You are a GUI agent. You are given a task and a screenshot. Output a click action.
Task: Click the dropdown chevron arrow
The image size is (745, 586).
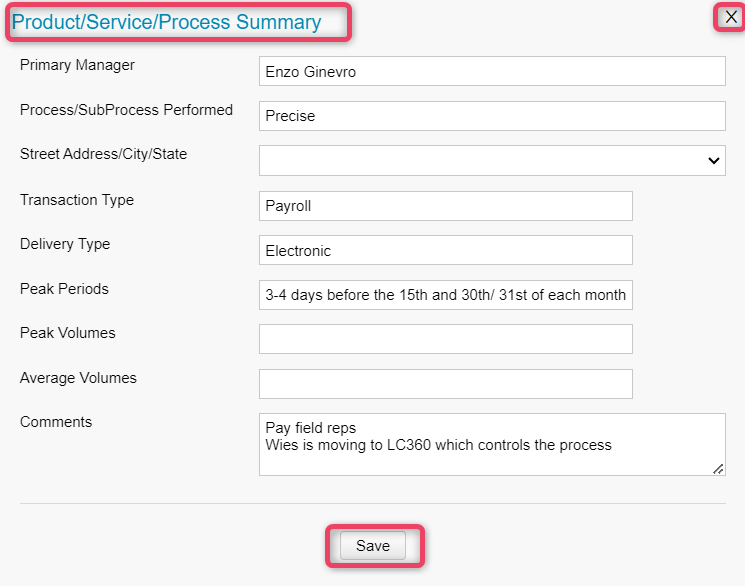coord(714,161)
